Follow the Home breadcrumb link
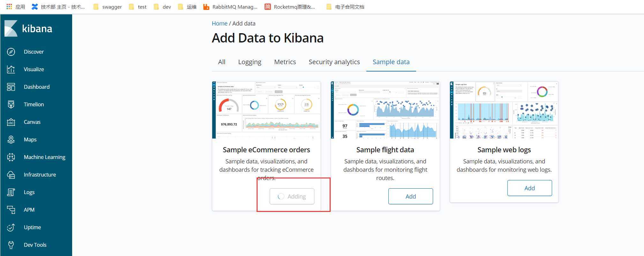This screenshot has height=256, width=644. [x=220, y=24]
